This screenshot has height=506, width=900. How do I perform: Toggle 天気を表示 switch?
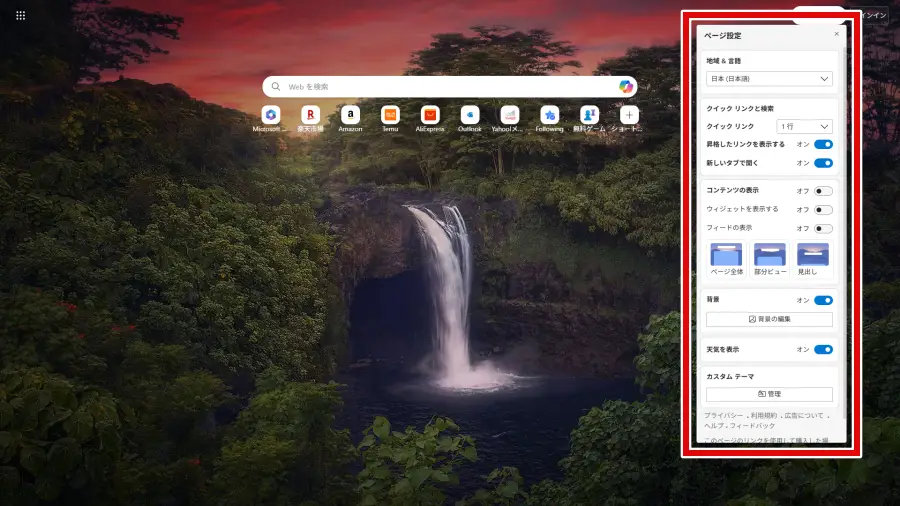(823, 349)
